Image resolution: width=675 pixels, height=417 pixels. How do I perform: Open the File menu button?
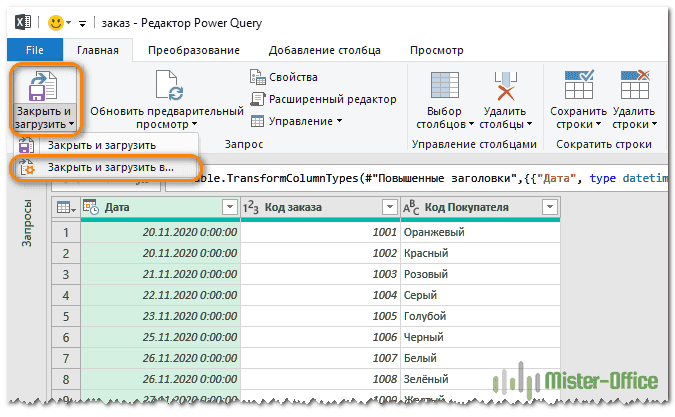click(34, 49)
